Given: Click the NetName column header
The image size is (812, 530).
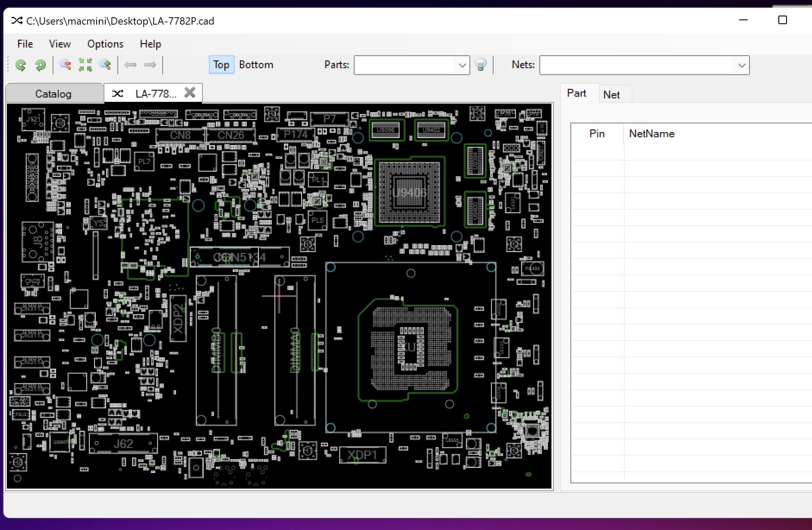Looking at the screenshot, I should click(x=651, y=134).
